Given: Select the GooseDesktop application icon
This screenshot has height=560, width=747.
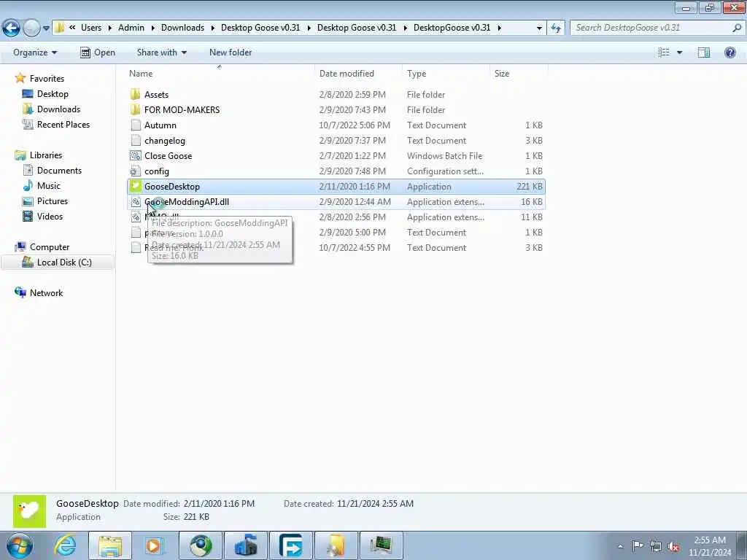Looking at the screenshot, I should [136, 186].
